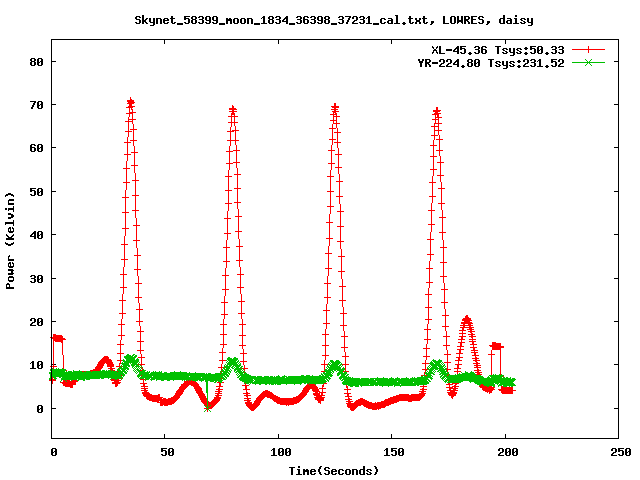The height and width of the screenshot is (480, 640).
Task: Click the x-axis tick label 150
Action: [x=394, y=452]
